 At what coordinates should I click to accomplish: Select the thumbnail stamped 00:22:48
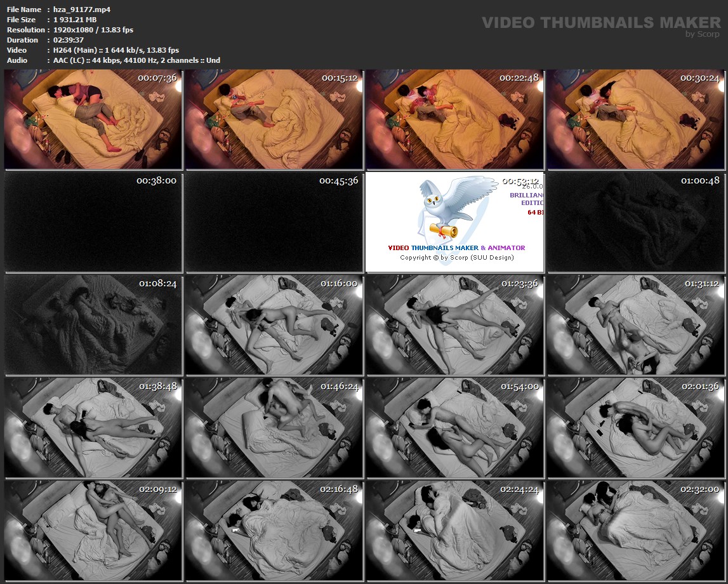tap(455, 119)
